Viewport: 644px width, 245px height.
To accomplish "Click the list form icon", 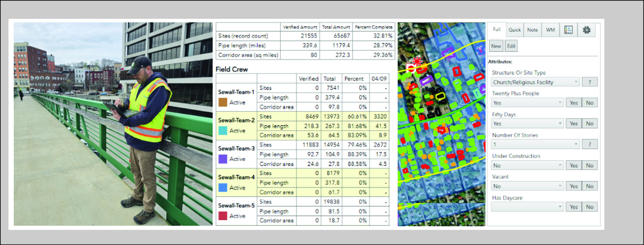I will (x=568, y=30).
